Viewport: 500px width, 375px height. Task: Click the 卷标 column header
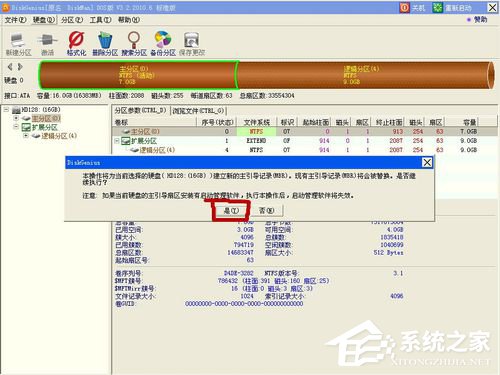[x=155, y=122]
